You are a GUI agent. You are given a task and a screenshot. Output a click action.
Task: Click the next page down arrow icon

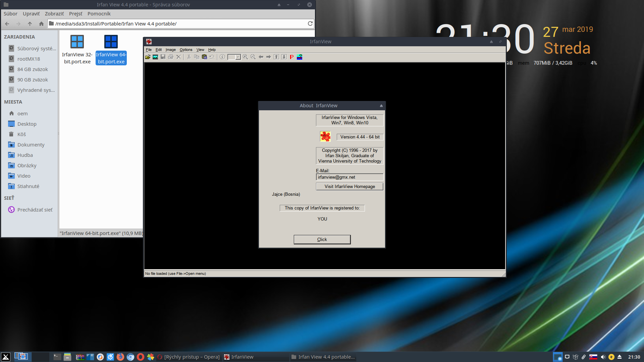[x=284, y=57]
